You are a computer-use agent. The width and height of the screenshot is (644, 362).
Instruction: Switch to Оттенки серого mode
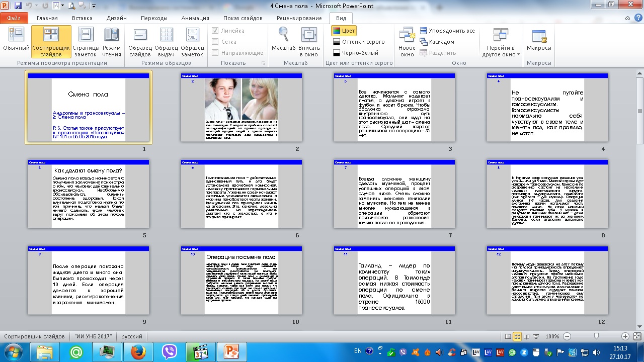[x=359, y=42]
